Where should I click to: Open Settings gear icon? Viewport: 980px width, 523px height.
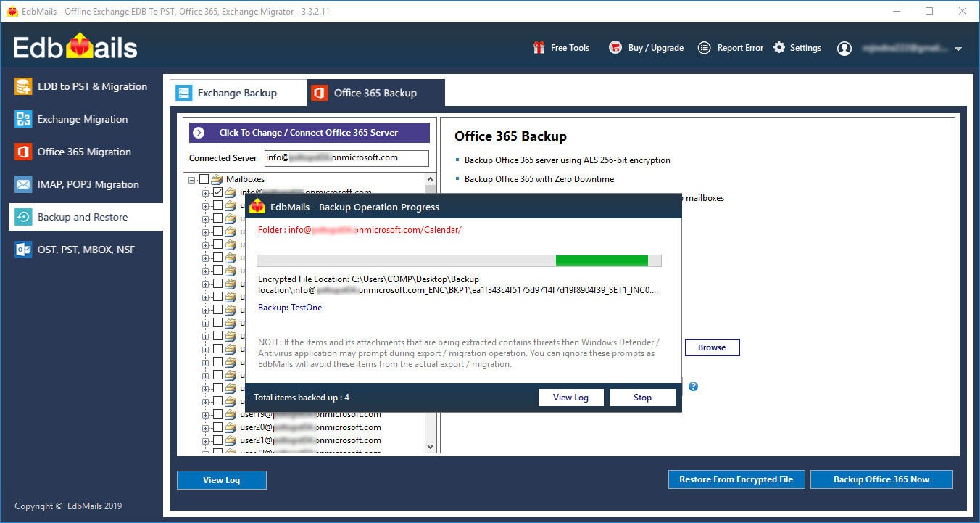(x=779, y=48)
